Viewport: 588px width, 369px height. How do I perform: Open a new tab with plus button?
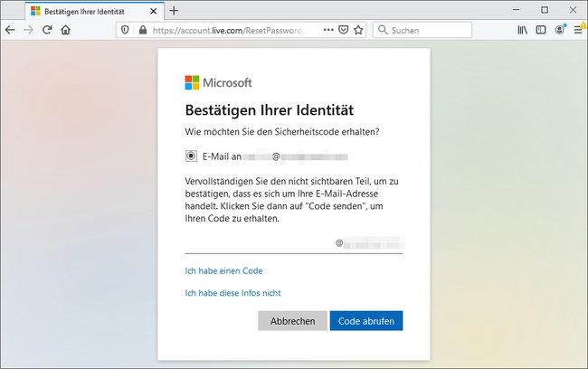click(174, 11)
